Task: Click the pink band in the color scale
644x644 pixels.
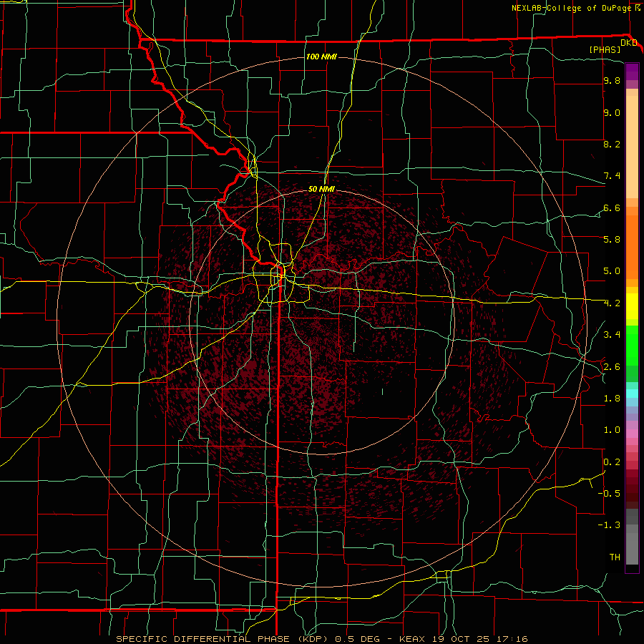Action: (x=632, y=434)
